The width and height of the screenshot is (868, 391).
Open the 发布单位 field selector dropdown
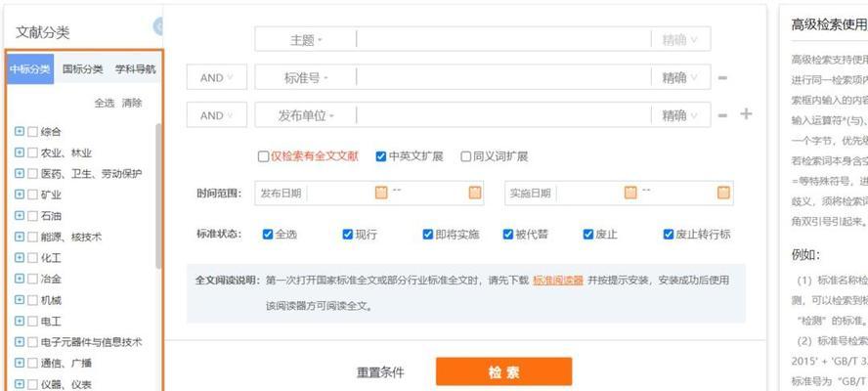[x=306, y=115]
